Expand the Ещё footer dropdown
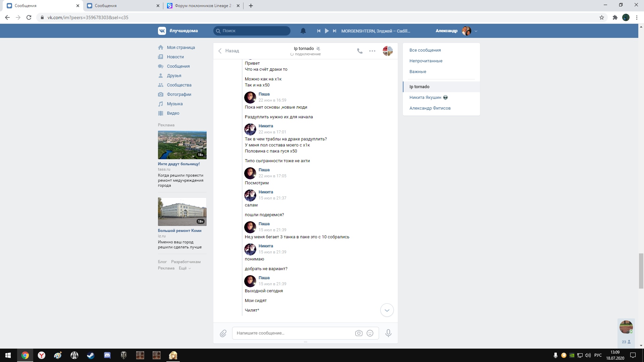 tap(184, 268)
